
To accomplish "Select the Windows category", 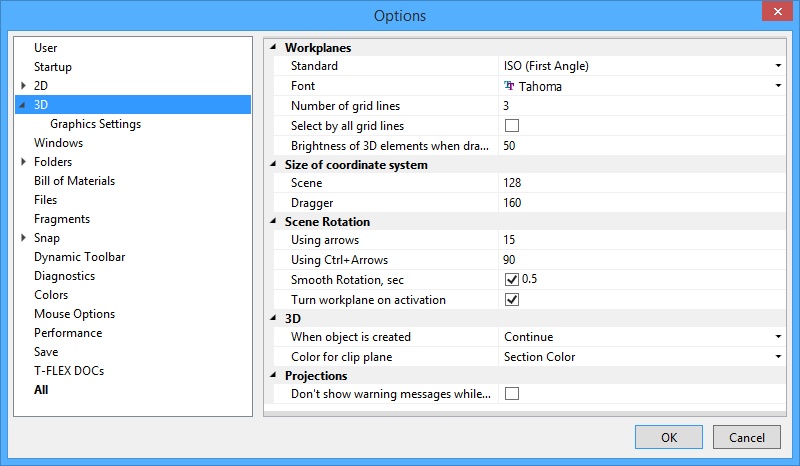I will [58, 143].
